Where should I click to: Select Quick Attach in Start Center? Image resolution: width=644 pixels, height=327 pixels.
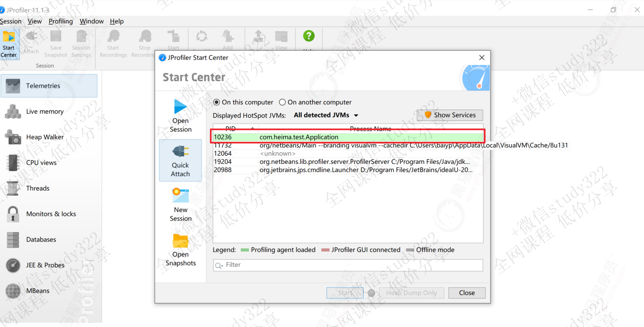(181, 161)
